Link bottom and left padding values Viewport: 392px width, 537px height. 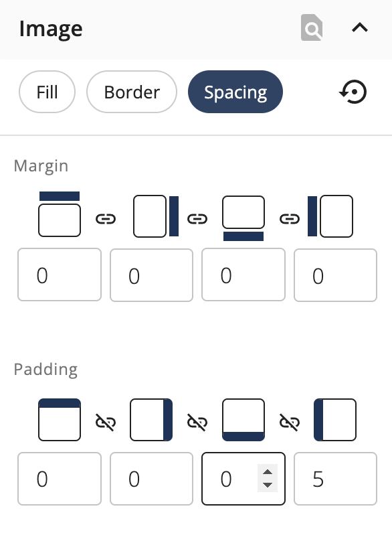point(290,423)
